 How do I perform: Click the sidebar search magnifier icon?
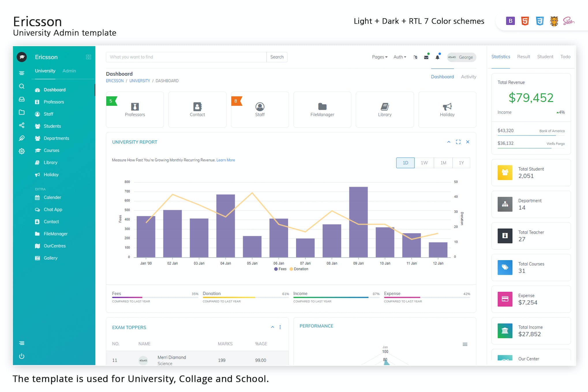click(x=22, y=86)
